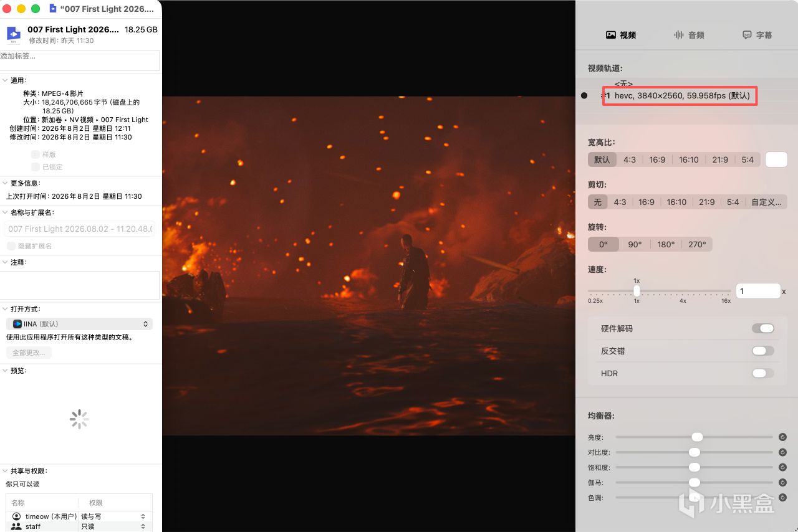Set crop (剪切) to 21:9
This screenshot has height=532, width=798.
pyautogui.click(x=707, y=202)
